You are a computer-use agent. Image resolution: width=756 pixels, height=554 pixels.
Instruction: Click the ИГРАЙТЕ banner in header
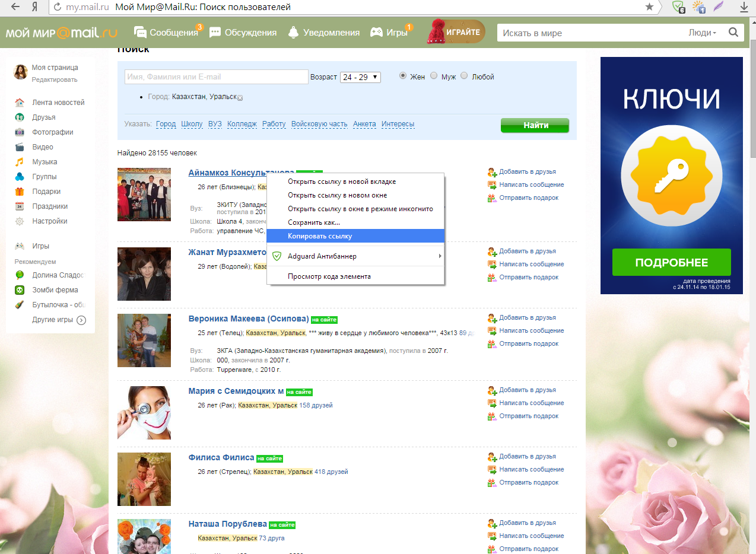[456, 32]
